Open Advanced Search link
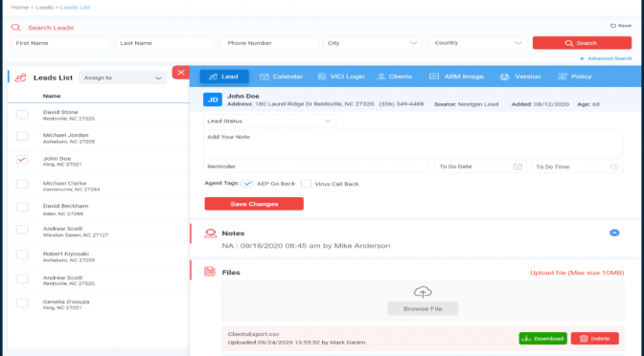The height and width of the screenshot is (356, 644). [x=609, y=58]
